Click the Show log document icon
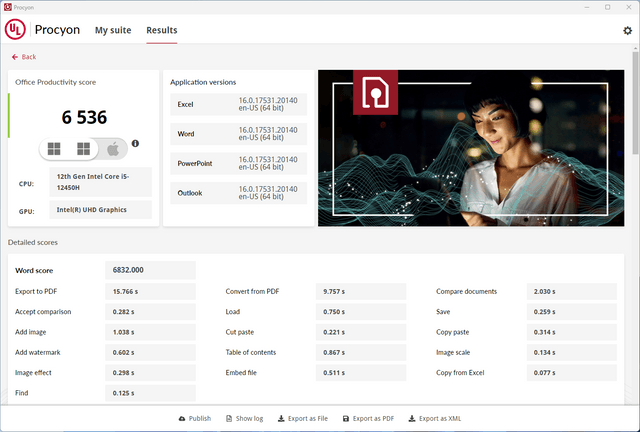This screenshot has width=640, height=432. point(229,419)
